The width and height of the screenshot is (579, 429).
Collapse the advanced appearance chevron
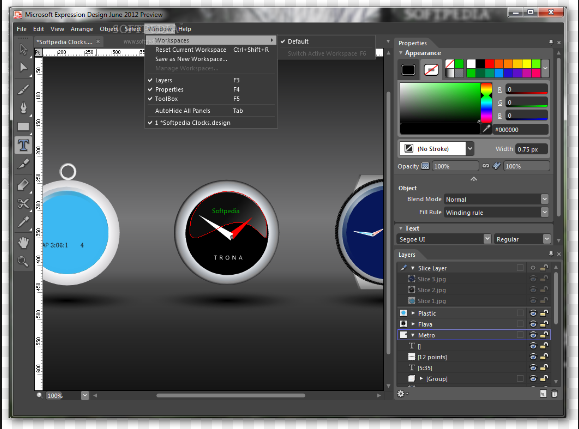click(474, 179)
